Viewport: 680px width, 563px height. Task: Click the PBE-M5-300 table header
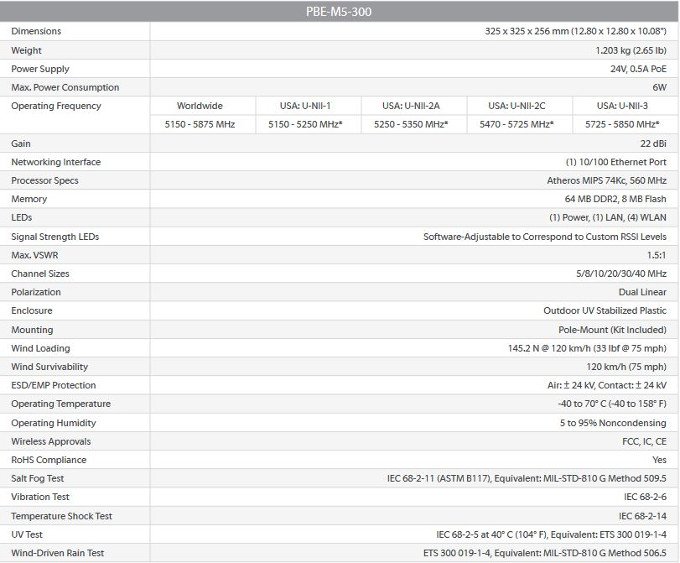(339, 11)
